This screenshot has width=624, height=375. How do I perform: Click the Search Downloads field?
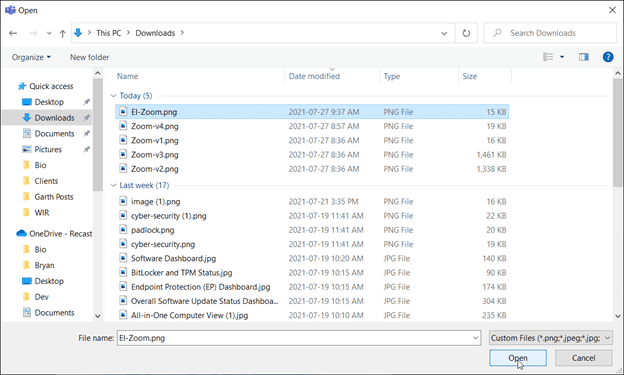point(550,33)
